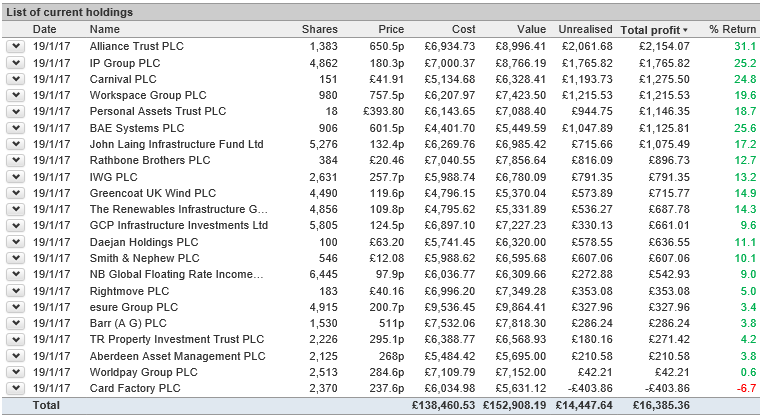
Task: Expand Rathbone Brothers PLC row dropdown
Action: tap(16, 160)
